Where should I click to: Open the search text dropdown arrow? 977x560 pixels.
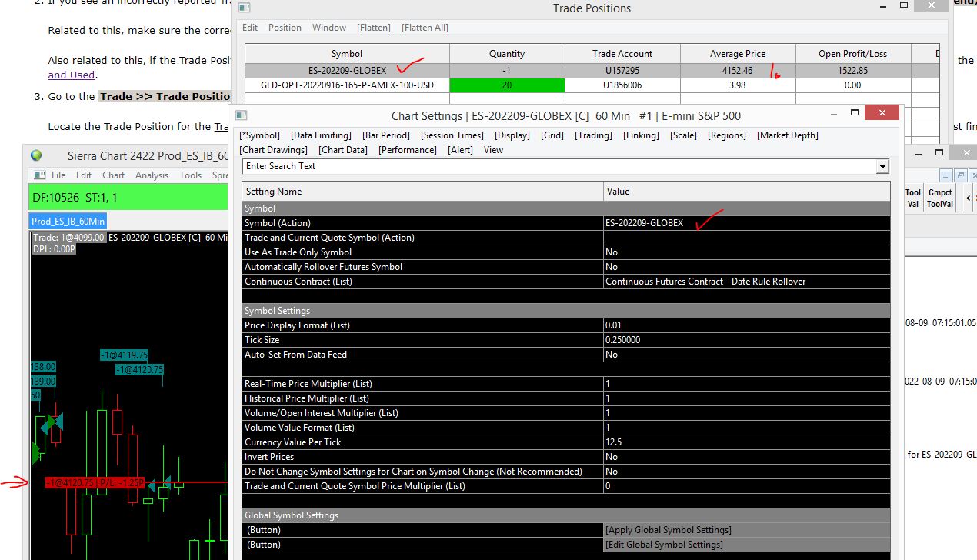pos(882,166)
